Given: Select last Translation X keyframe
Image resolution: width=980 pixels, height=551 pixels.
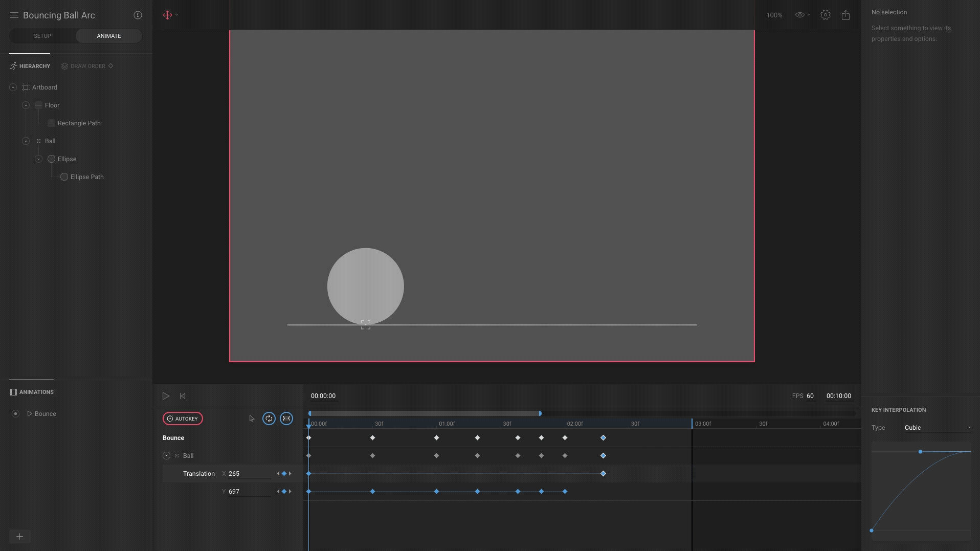Looking at the screenshot, I should pyautogui.click(x=603, y=474).
